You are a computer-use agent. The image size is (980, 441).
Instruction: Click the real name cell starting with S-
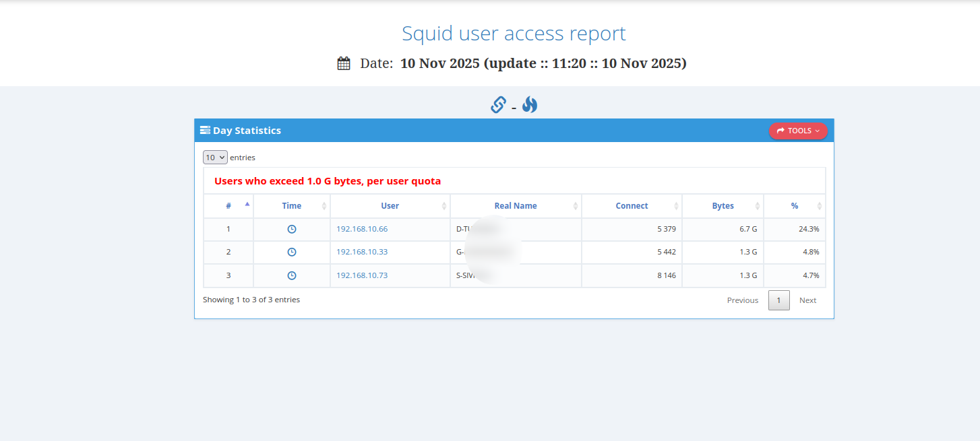click(516, 275)
